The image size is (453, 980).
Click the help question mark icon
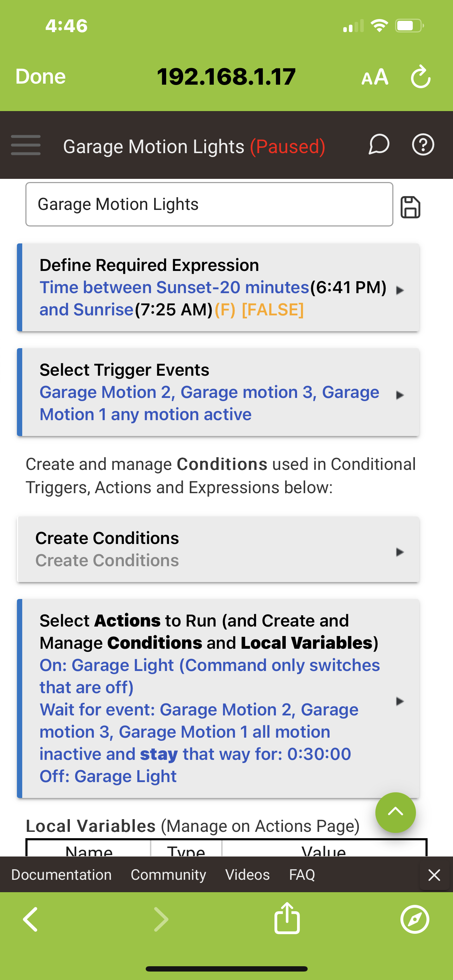(423, 145)
